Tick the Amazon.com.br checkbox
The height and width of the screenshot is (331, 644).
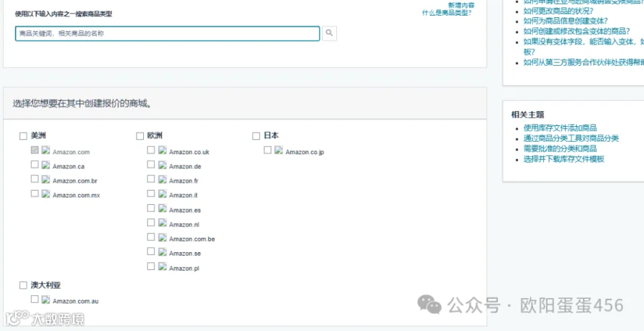(34, 179)
